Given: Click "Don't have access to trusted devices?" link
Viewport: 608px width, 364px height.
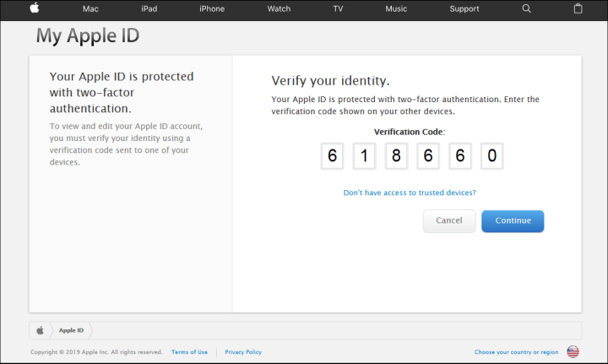Looking at the screenshot, I should [x=410, y=193].
